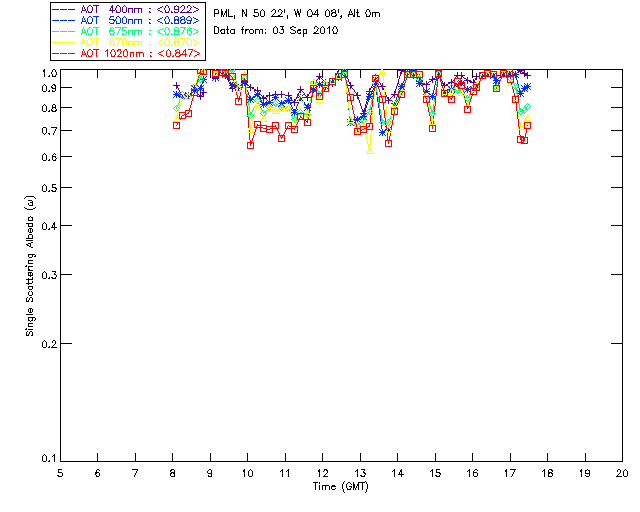Click the x-axis tick label 12
Viewport: 640px width, 512px height.
pyautogui.click(x=322, y=473)
